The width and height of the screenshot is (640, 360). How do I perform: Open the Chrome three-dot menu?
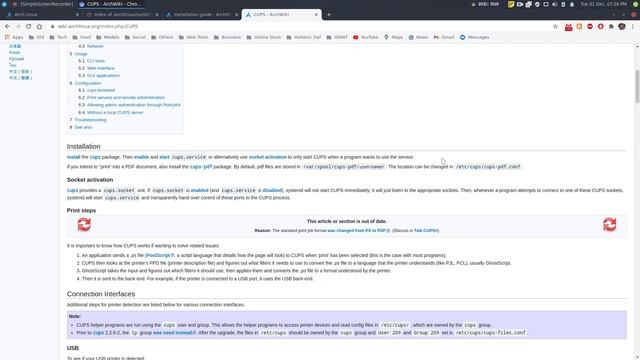tap(633, 26)
